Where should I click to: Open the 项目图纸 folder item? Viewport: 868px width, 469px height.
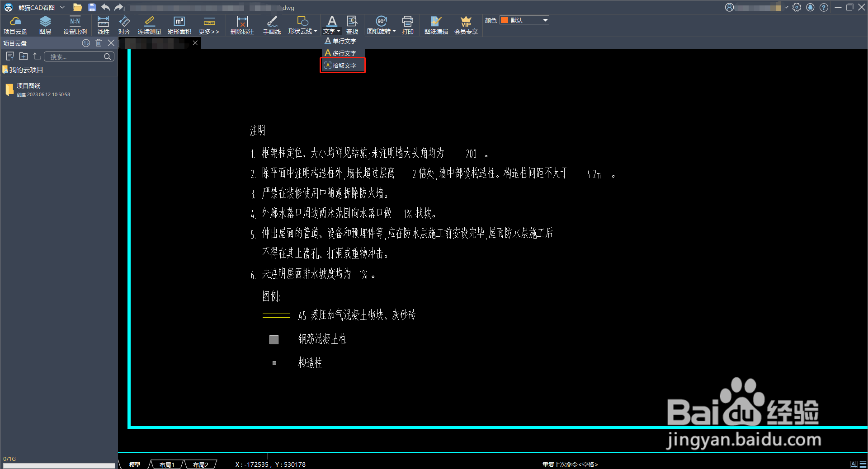pyautogui.click(x=59, y=89)
